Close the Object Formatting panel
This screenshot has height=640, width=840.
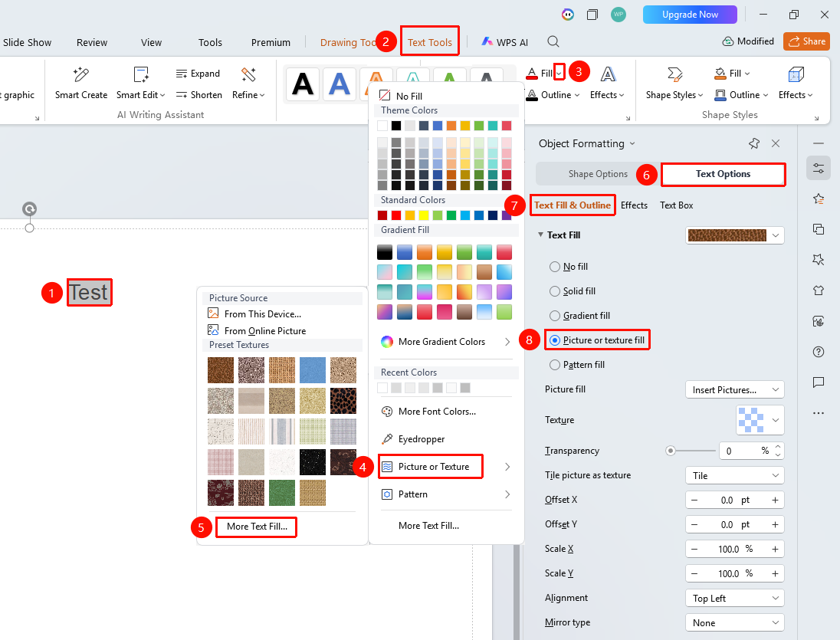pyautogui.click(x=776, y=143)
